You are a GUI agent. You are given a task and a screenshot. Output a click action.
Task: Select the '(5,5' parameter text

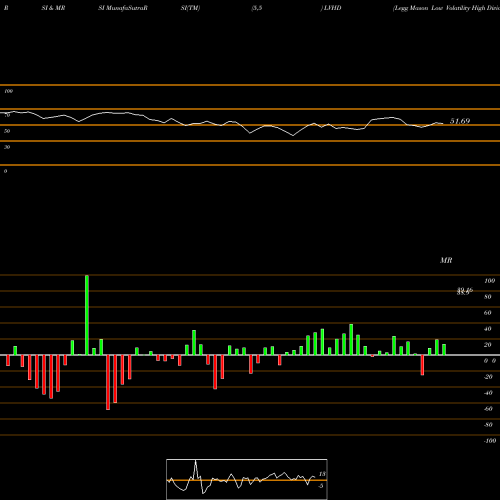[257, 8]
